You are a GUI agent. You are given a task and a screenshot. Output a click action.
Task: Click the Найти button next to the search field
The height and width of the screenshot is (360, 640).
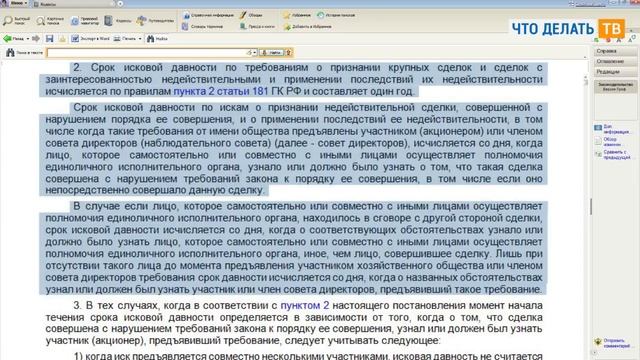coord(271,52)
